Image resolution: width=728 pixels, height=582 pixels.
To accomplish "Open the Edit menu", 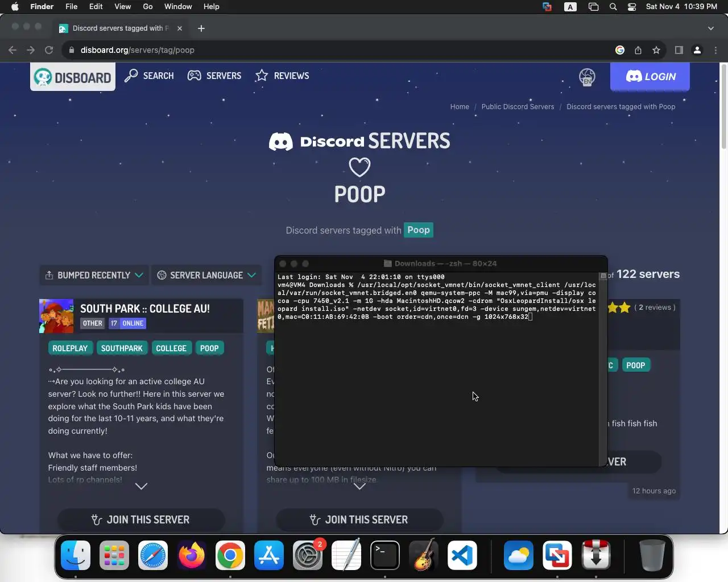I will (96, 7).
